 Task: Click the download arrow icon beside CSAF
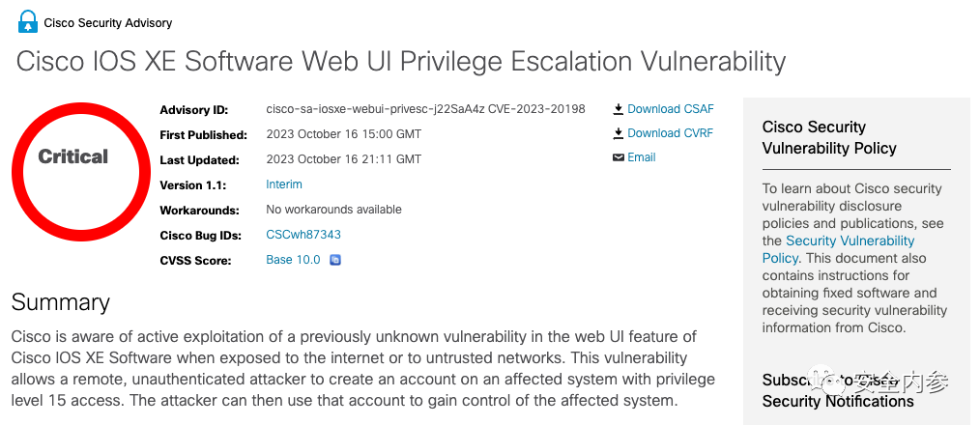tap(619, 109)
